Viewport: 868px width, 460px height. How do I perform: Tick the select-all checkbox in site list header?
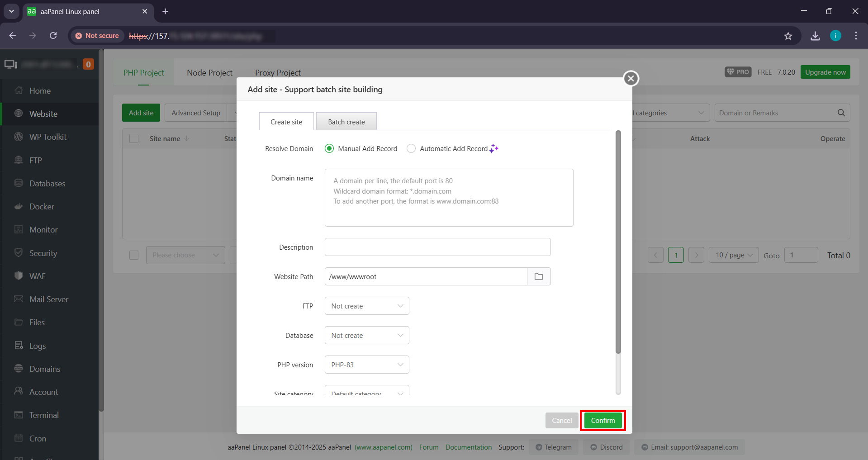(133, 138)
